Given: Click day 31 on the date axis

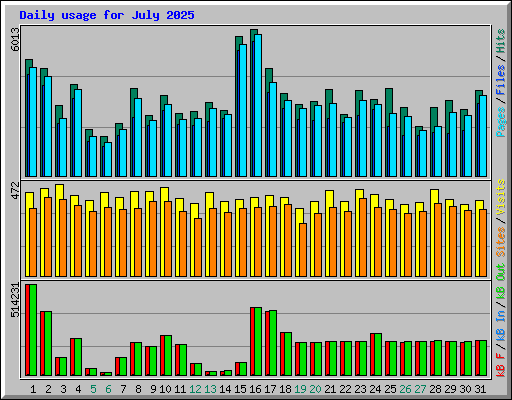Looking at the screenshot, I should [x=480, y=389].
